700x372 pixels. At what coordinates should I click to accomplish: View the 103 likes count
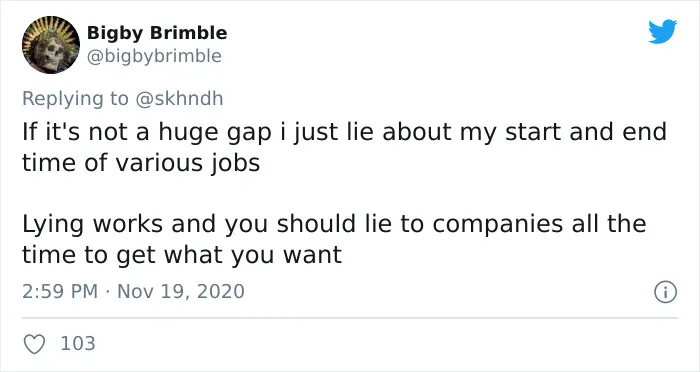(78, 343)
